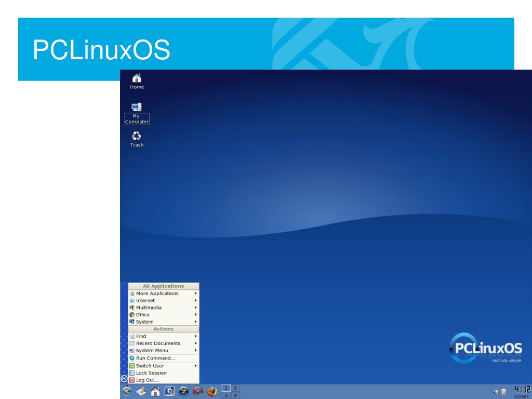This screenshot has width=532, height=399.
Task: Expand the arrow beside More Applications
Action: tap(196, 294)
